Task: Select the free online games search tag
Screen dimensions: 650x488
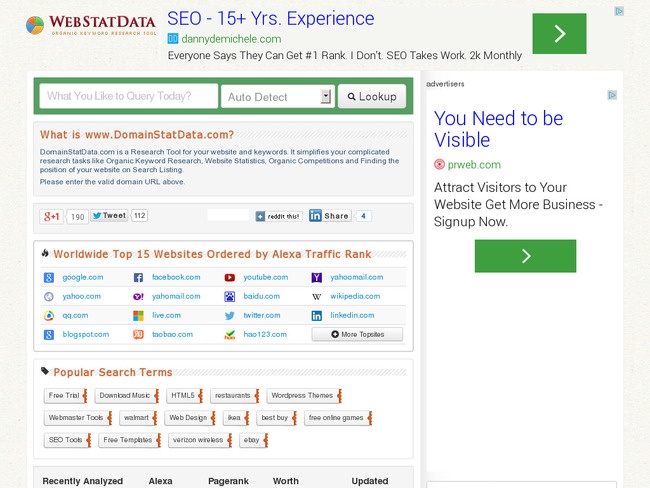Action: point(338,418)
